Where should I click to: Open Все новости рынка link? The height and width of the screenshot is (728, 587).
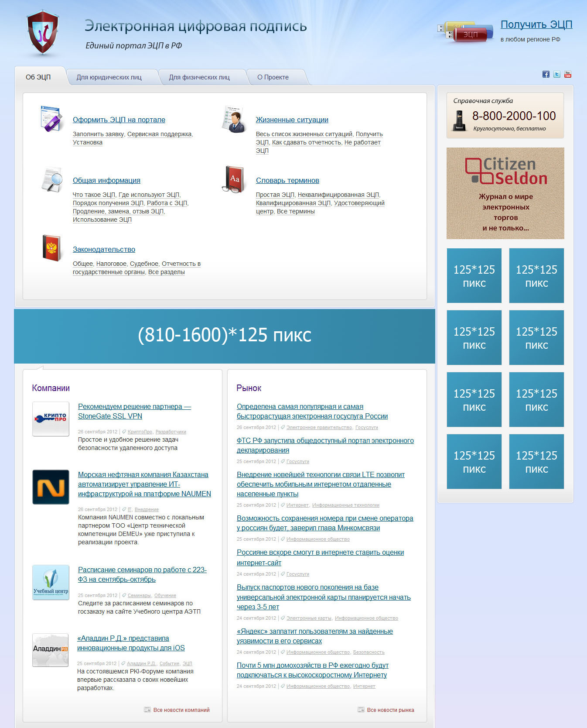(391, 710)
